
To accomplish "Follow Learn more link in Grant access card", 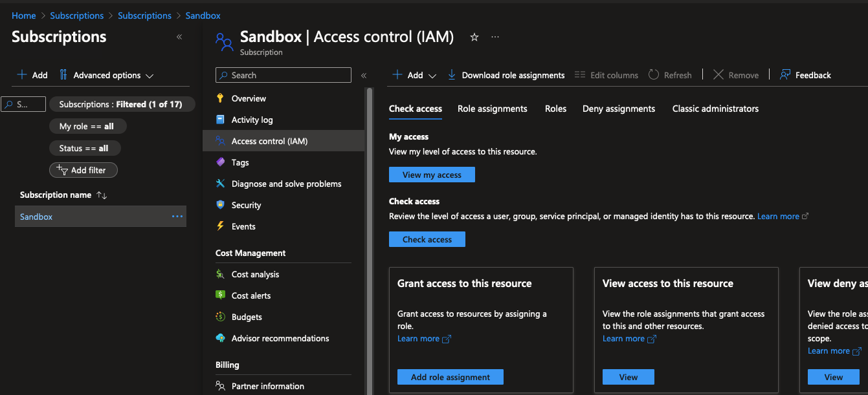I will pos(424,339).
